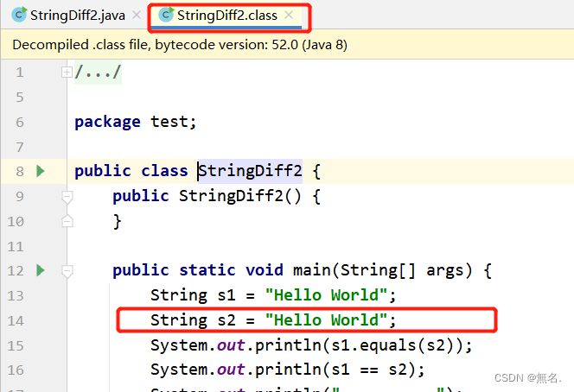Screen dimensions: 574x392
Task: Collapse the constructor fold on line 9
Action: pyautogui.click(x=67, y=197)
